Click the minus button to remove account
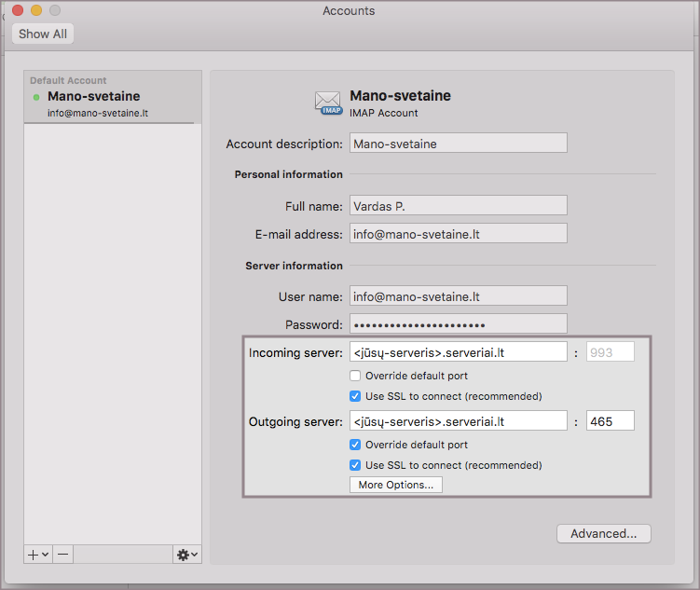 (x=62, y=554)
